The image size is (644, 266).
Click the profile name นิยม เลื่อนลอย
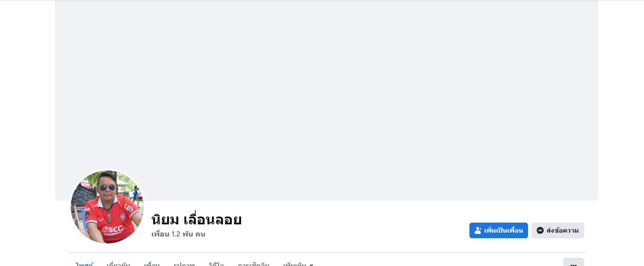[196, 220]
